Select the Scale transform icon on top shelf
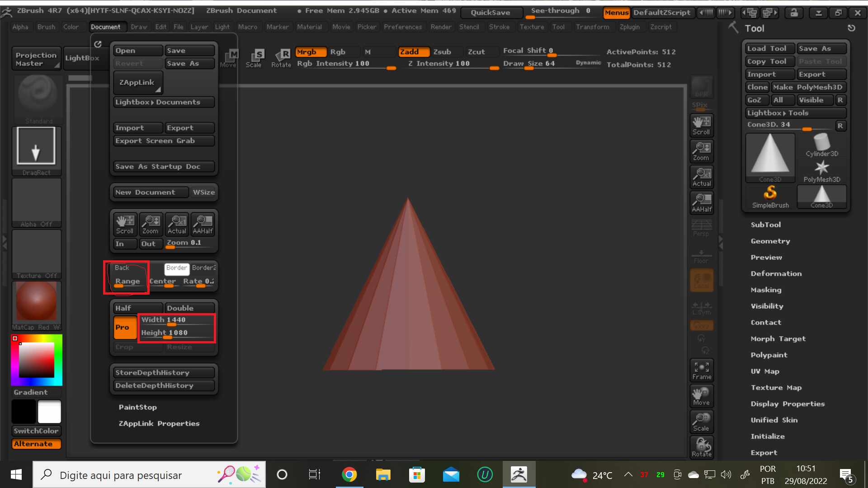Image resolution: width=868 pixels, height=488 pixels. click(x=255, y=59)
